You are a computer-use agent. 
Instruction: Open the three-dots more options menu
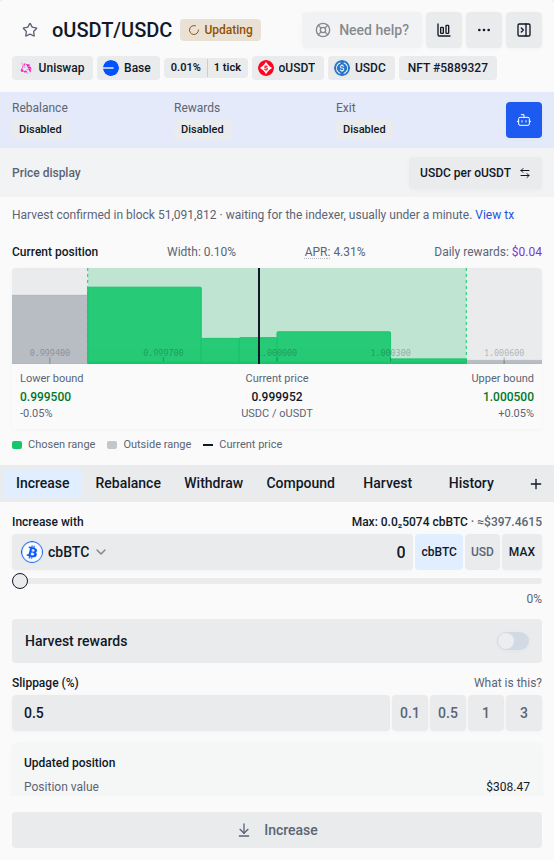pos(484,30)
